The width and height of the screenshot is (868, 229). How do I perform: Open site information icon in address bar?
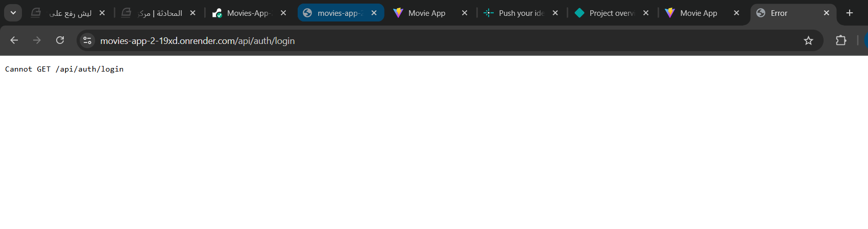87,40
